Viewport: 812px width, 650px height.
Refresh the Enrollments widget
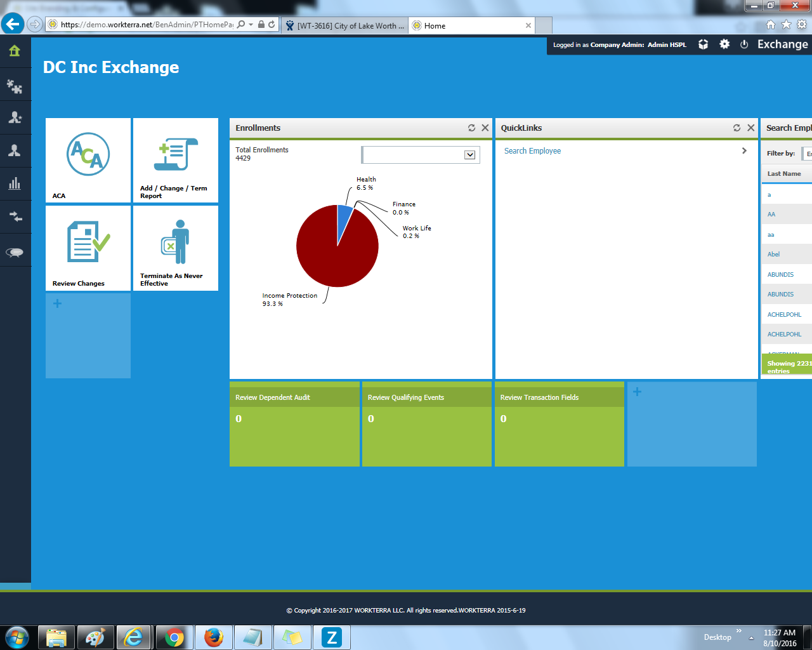[x=471, y=128]
